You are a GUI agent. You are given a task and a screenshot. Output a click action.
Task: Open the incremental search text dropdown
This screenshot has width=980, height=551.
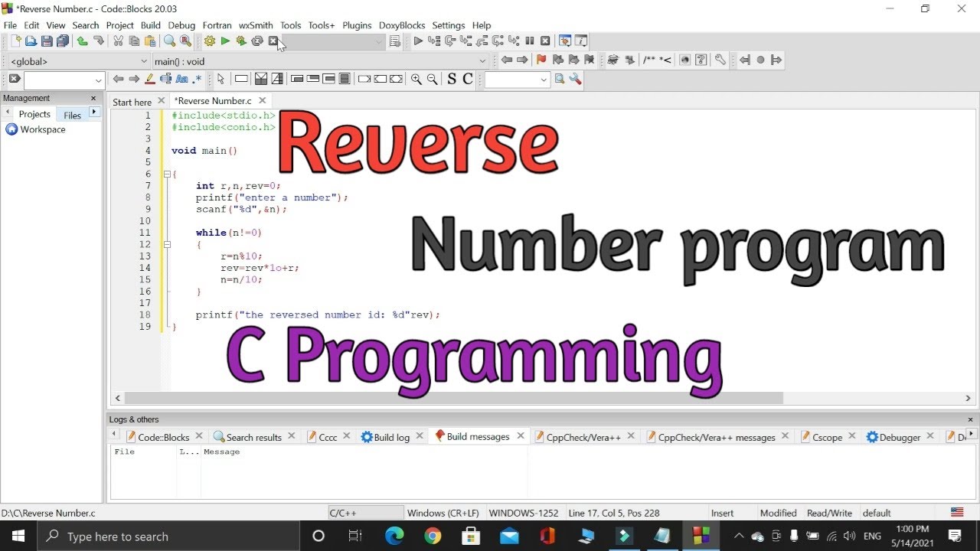99,80
